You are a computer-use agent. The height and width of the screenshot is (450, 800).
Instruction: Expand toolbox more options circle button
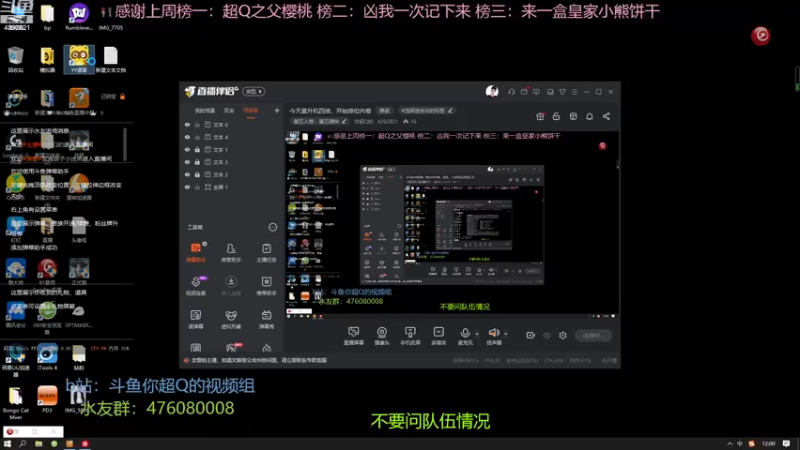tap(273, 227)
